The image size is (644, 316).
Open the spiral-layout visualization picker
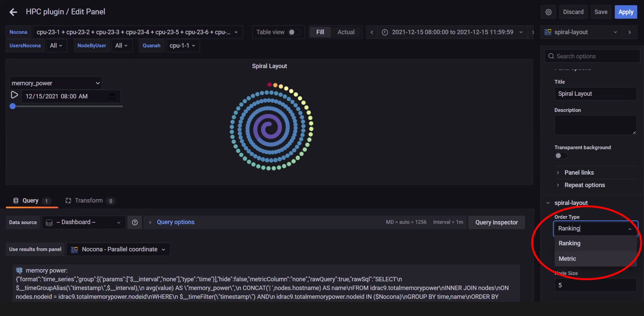pos(581,32)
